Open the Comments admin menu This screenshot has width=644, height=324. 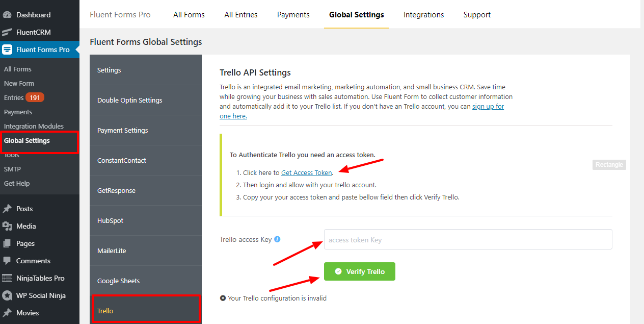[x=40, y=261]
